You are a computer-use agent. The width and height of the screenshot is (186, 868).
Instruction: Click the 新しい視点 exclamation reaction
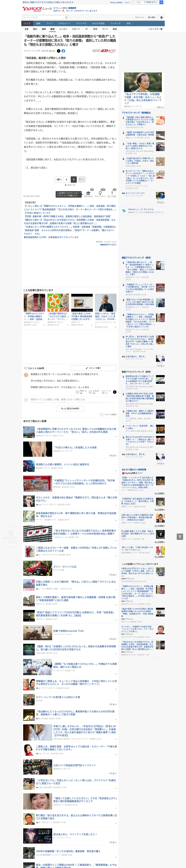click(x=112, y=193)
